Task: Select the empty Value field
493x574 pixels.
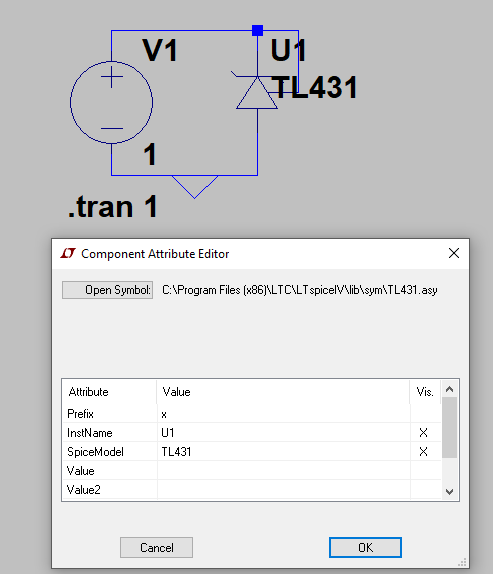Action: [284, 470]
